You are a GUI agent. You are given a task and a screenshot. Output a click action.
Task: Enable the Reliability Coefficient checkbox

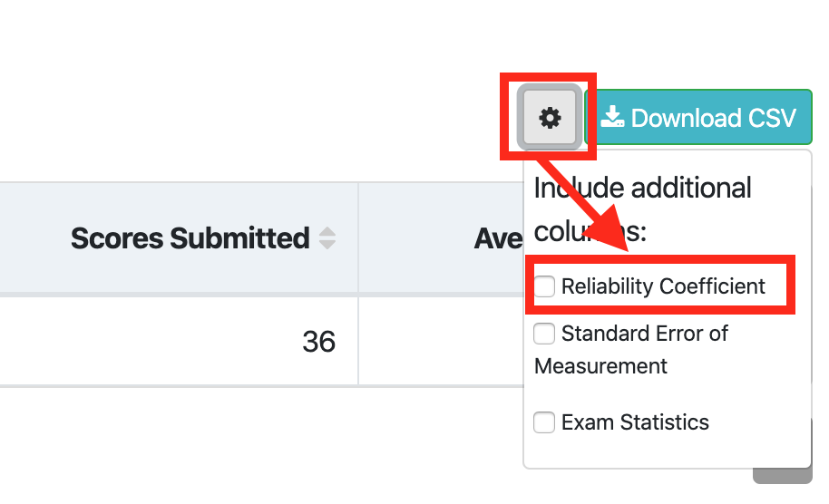point(544,286)
